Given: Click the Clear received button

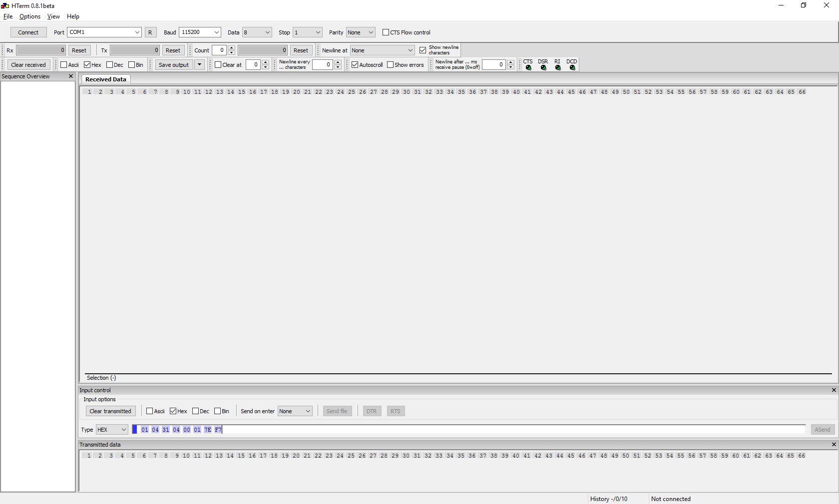Looking at the screenshot, I should point(28,65).
